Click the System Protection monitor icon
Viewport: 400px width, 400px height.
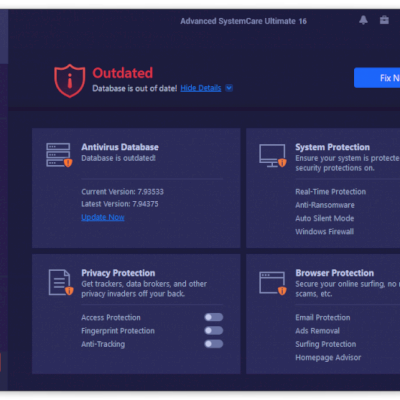[x=273, y=156]
